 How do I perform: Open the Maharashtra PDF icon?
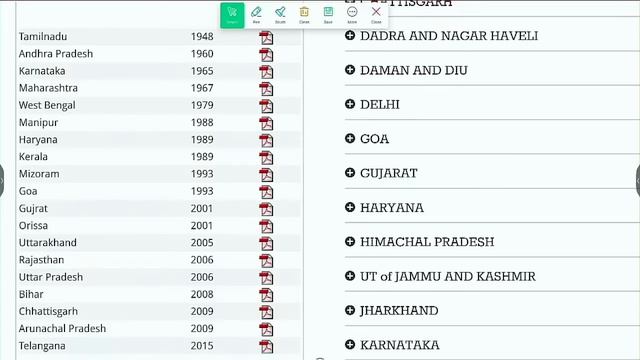tap(266, 89)
